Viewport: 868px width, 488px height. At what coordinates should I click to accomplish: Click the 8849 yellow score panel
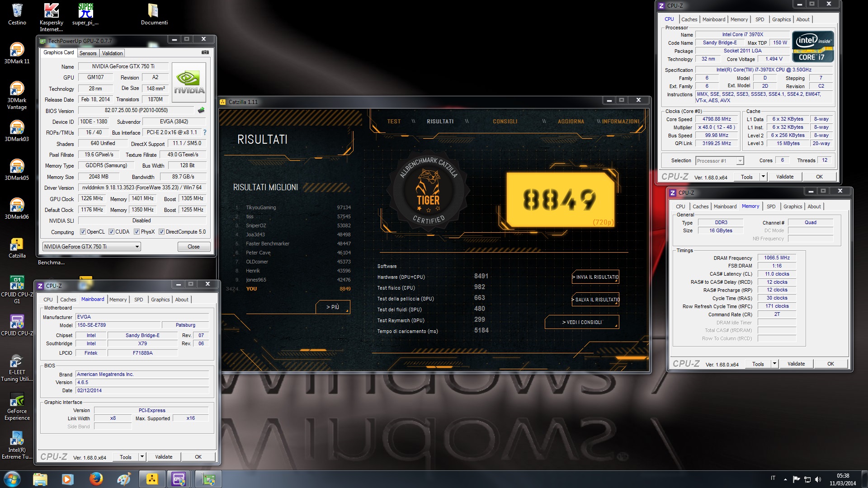coord(561,199)
